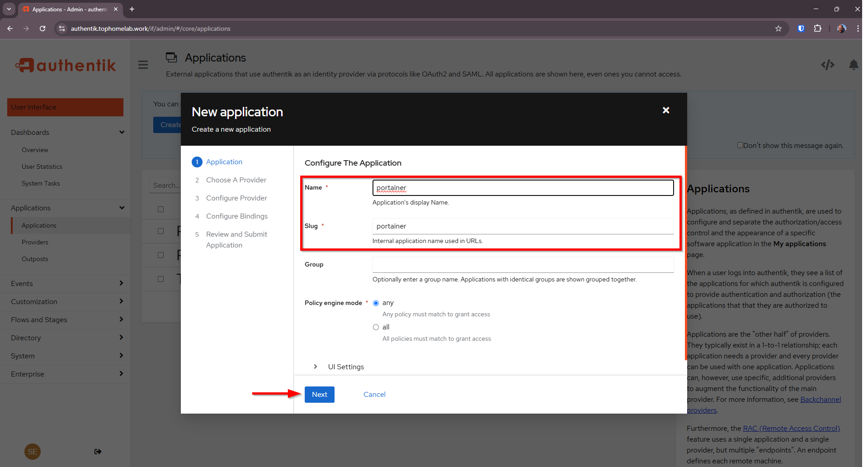This screenshot has height=467, width=868.
Task: Click into the Group input field
Action: [523, 265]
